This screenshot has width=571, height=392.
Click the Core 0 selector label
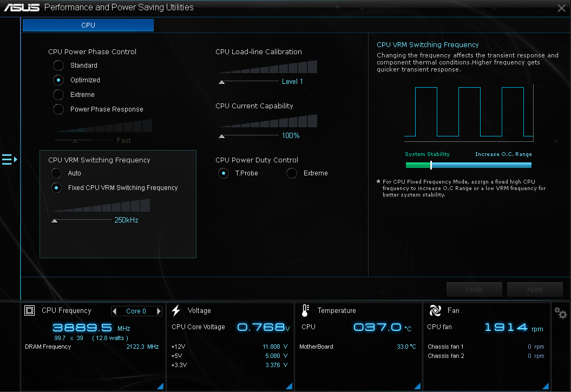click(x=136, y=311)
